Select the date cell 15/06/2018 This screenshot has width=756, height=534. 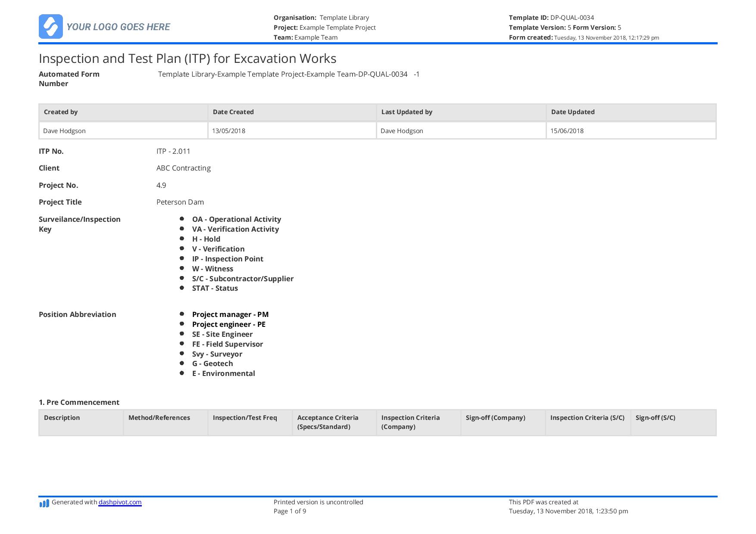[631, 130]
